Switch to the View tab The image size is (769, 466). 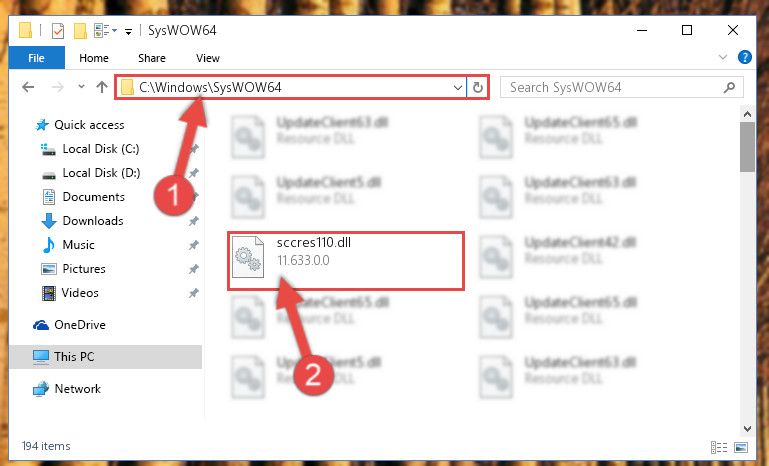207,58
